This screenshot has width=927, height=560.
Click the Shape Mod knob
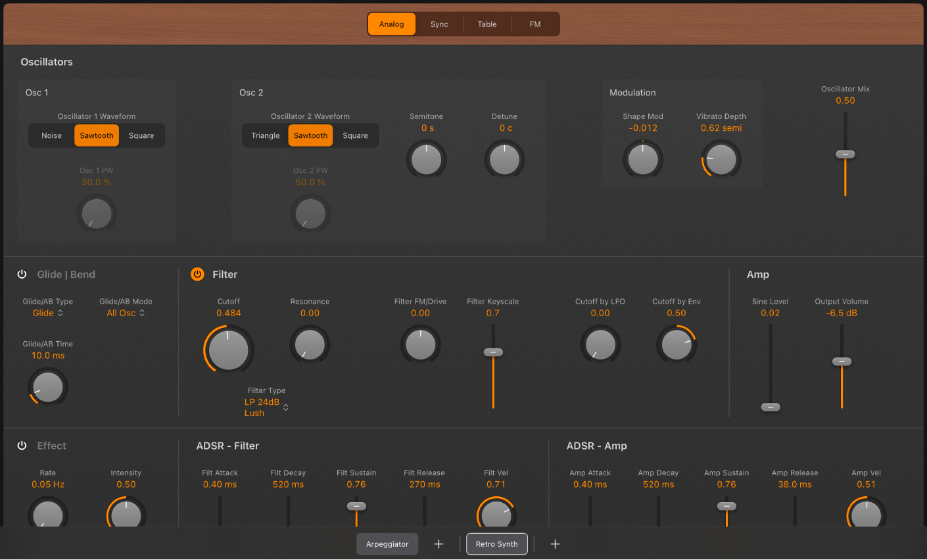tap(643, 158)
